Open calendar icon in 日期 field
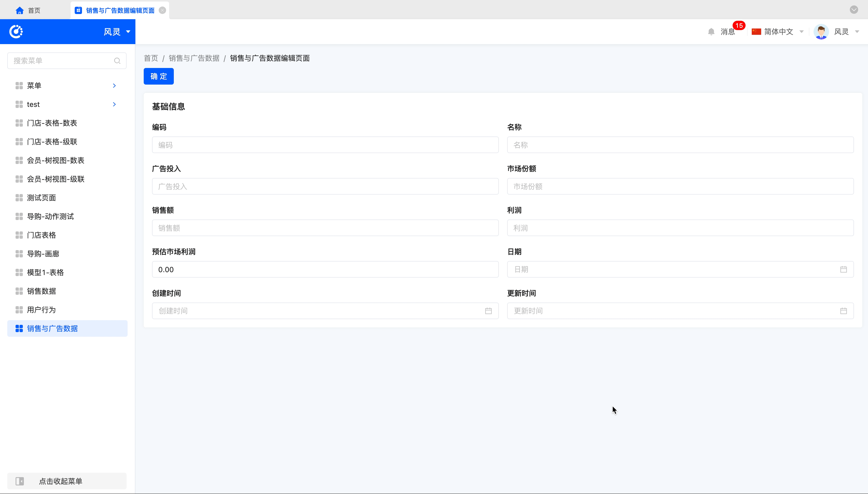Image resolution: width=868 pixels, height=494 pixels. (x=843, y=269)
